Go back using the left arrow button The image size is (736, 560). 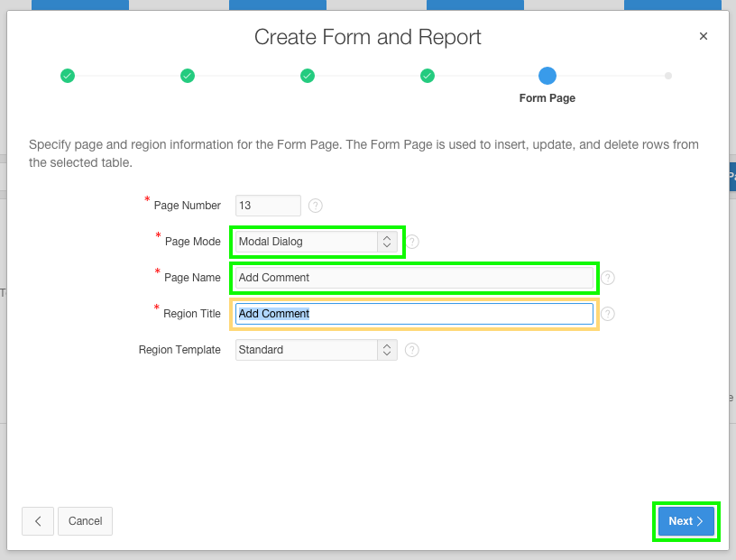pos(38,521)
